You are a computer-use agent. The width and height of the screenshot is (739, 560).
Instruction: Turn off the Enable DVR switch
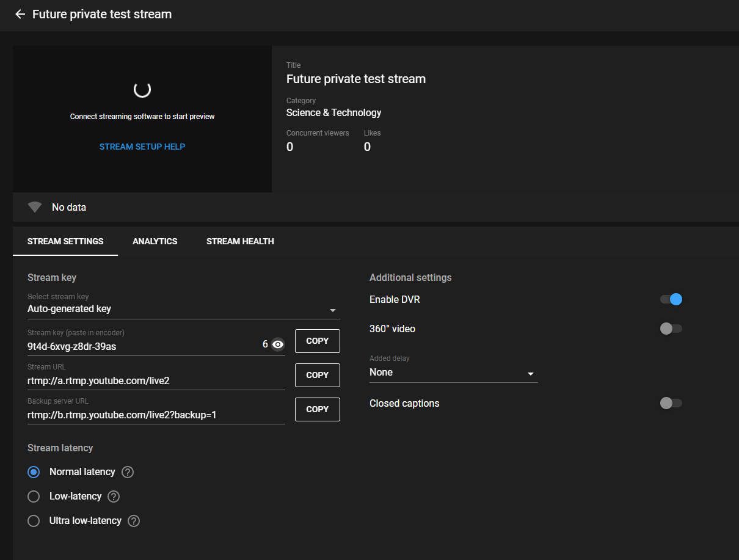671,299
